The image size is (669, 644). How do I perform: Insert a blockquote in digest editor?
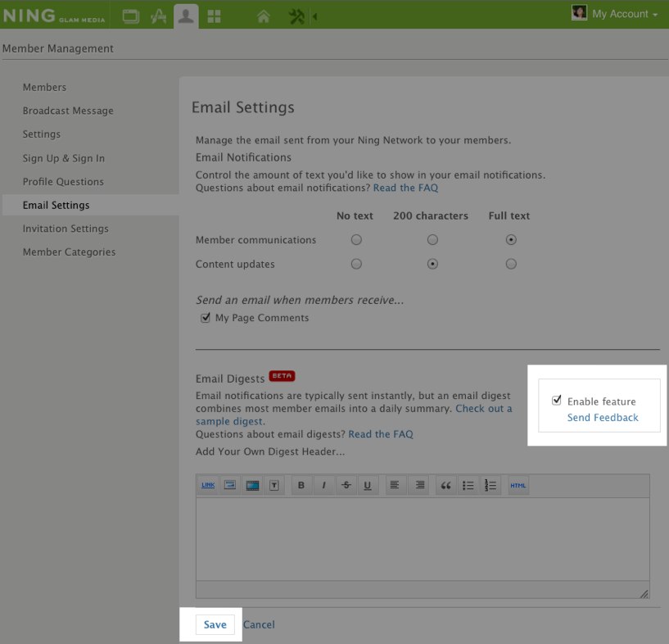[x=445, y=485]
